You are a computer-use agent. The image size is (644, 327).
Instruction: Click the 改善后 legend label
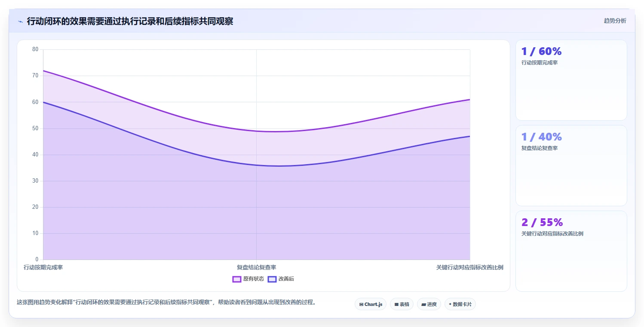coord(286,279)
